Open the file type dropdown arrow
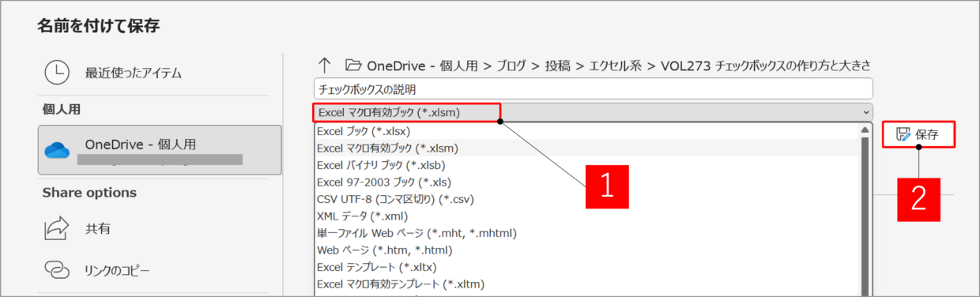Screen dimensions: 980x297 (865, 113)
